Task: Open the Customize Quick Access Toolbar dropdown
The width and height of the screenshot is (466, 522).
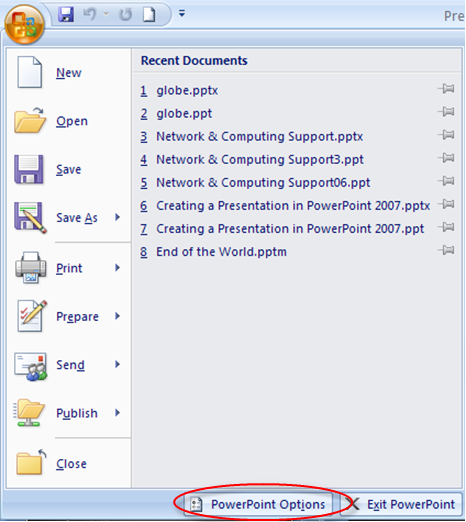Action: point(182,13)
